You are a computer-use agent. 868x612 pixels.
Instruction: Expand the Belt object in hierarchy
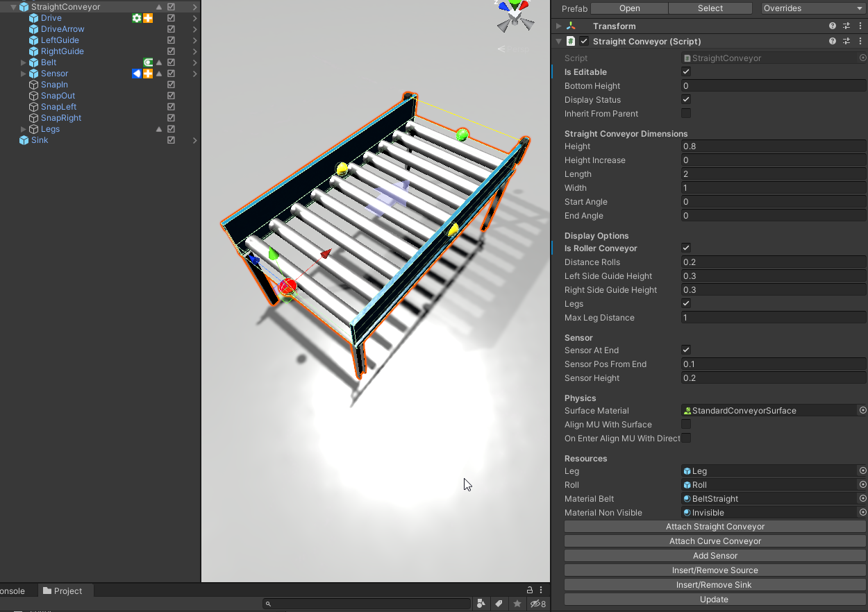(x=24, y=62)
